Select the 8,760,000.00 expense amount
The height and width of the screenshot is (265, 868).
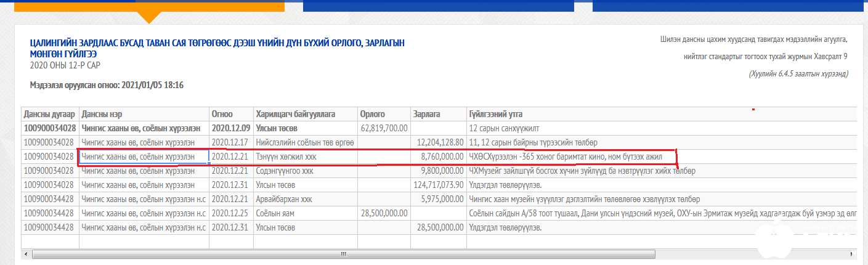click(x=437, y=157)
